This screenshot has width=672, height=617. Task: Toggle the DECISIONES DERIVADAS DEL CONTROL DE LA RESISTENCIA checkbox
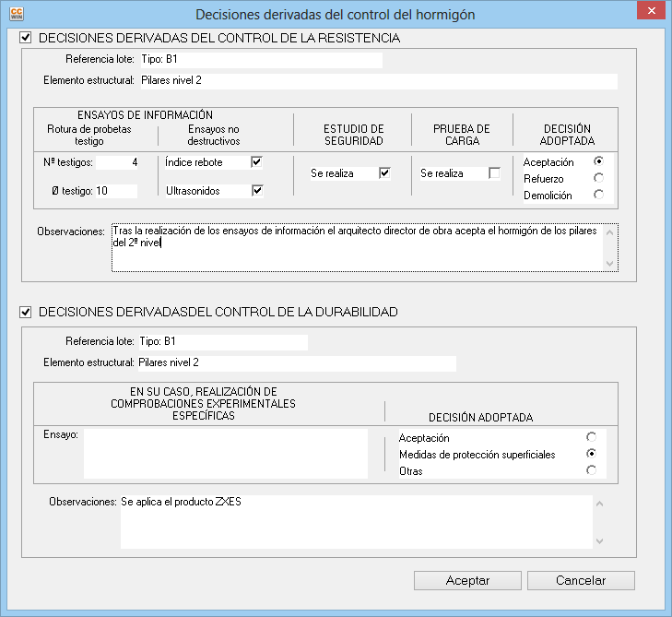(25, 38)
